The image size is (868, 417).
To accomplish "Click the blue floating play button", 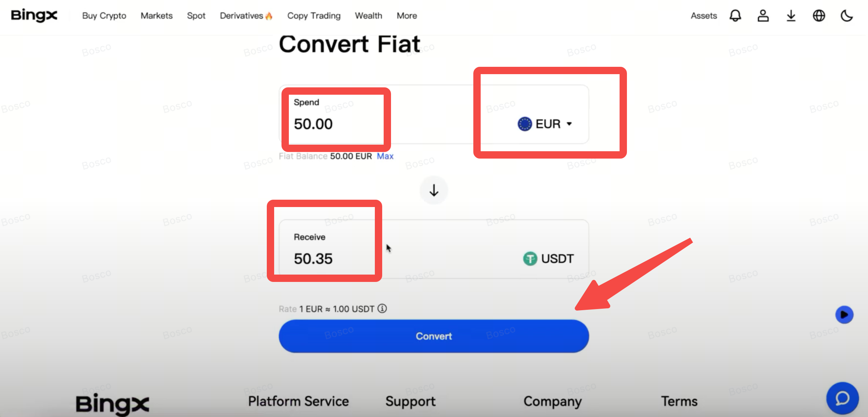I will pyautogui.click(x=844, y=315).
